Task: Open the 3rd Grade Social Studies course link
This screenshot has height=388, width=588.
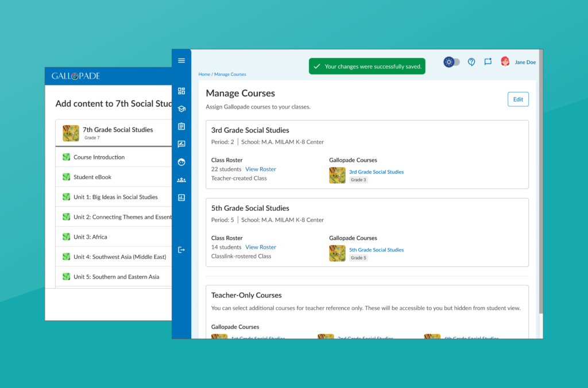Action: coord(376,172)
